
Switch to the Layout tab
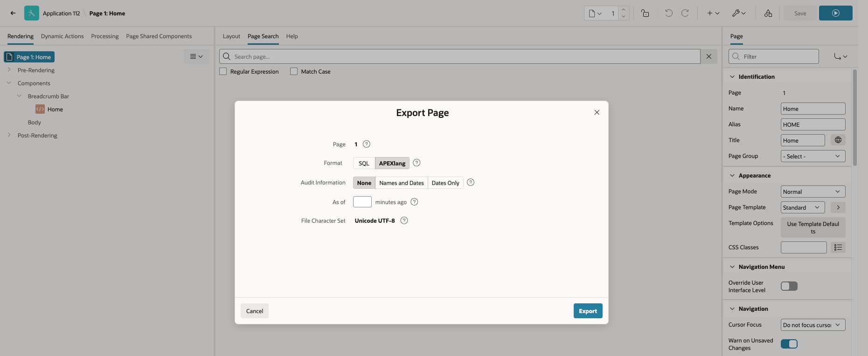231,36
